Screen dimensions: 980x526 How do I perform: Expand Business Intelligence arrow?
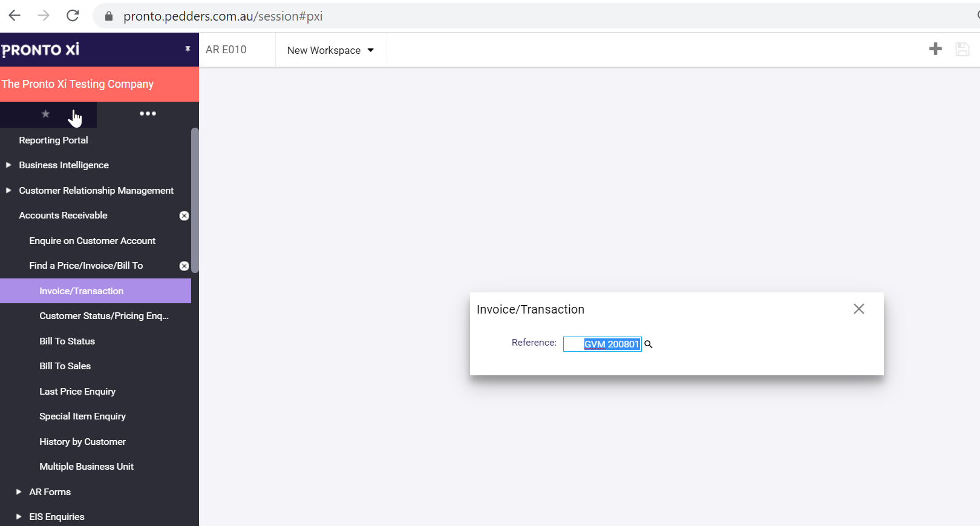(8, 165)
